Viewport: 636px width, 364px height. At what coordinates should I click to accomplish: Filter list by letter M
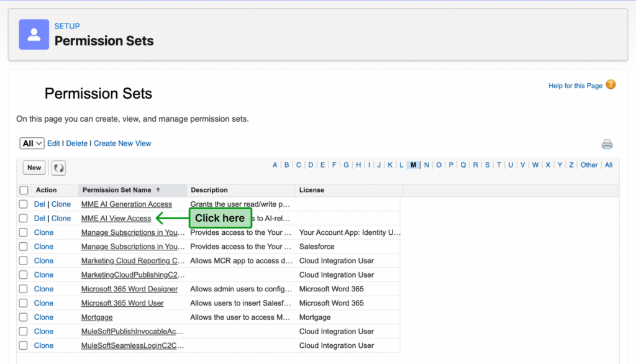point(414,165)
